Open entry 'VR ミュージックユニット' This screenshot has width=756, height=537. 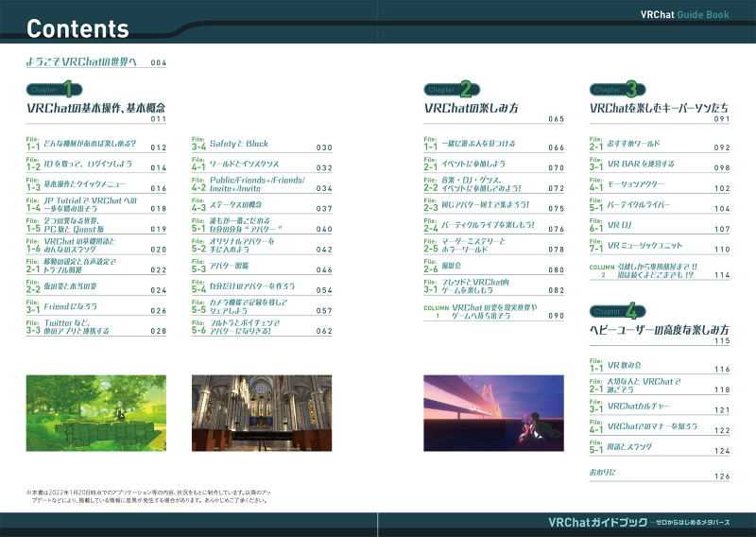coord(659,245)
